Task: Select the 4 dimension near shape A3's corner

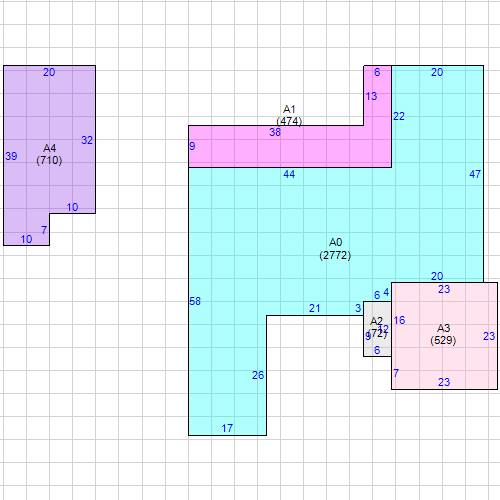Action: tap(386, 292)
